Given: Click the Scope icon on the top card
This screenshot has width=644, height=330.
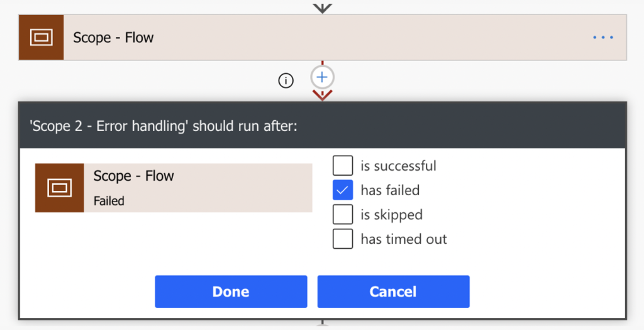Looking at the screenshot, I should [41, 37].
